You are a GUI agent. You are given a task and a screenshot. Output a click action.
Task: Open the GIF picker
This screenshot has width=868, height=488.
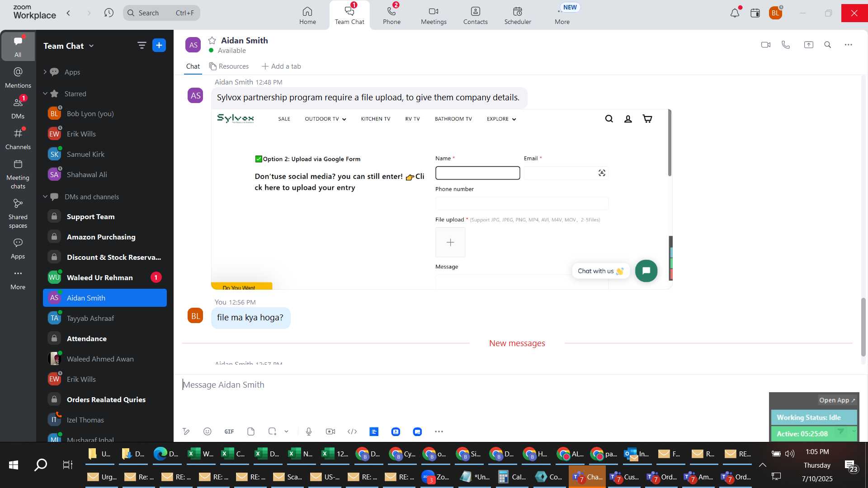click(x=229, y=432)
